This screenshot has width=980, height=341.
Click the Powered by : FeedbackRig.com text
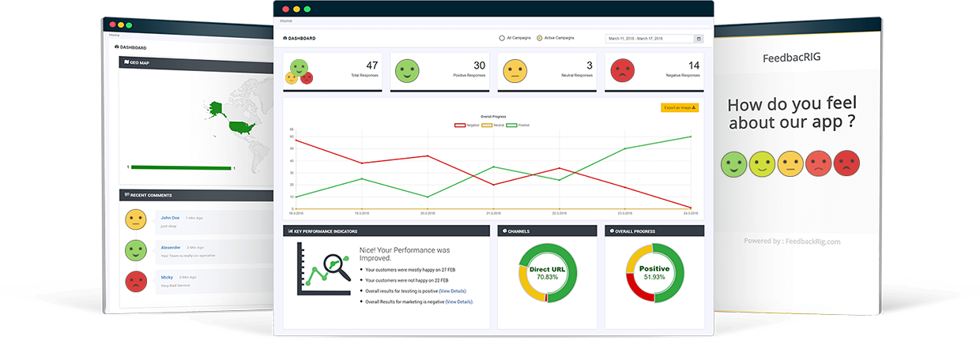[792, 241]
